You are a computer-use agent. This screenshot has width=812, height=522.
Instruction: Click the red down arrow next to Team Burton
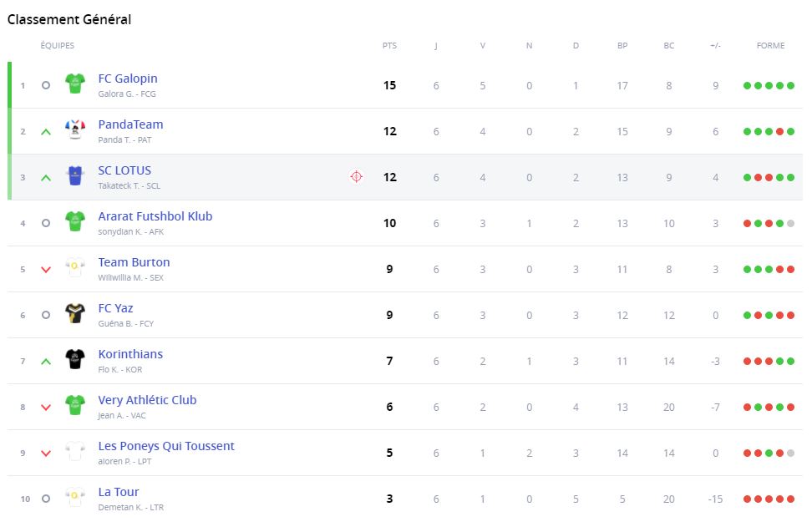(46, 269)
